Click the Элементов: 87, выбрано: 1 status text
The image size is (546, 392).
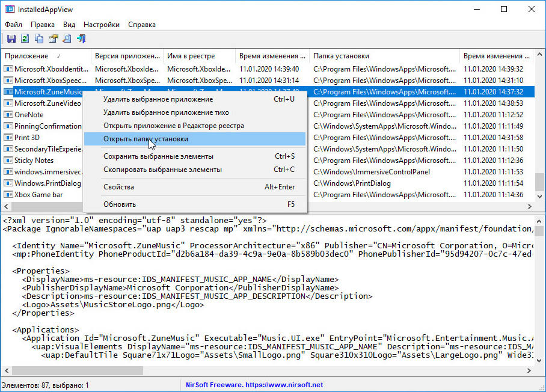pyautogui.click(x=45, y=385)
